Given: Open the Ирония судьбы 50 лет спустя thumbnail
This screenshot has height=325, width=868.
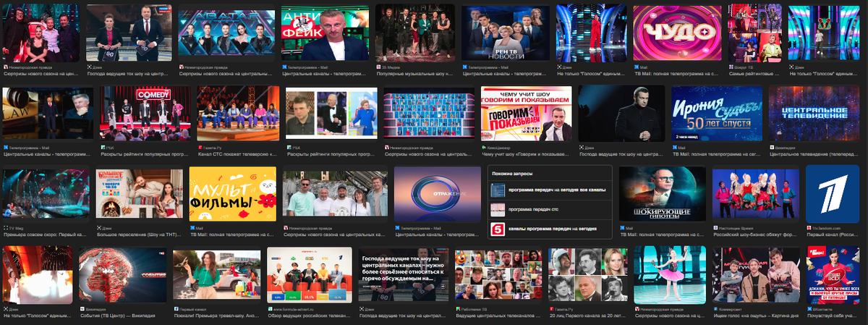Looking at the screenshot, I should coord(717,113).
